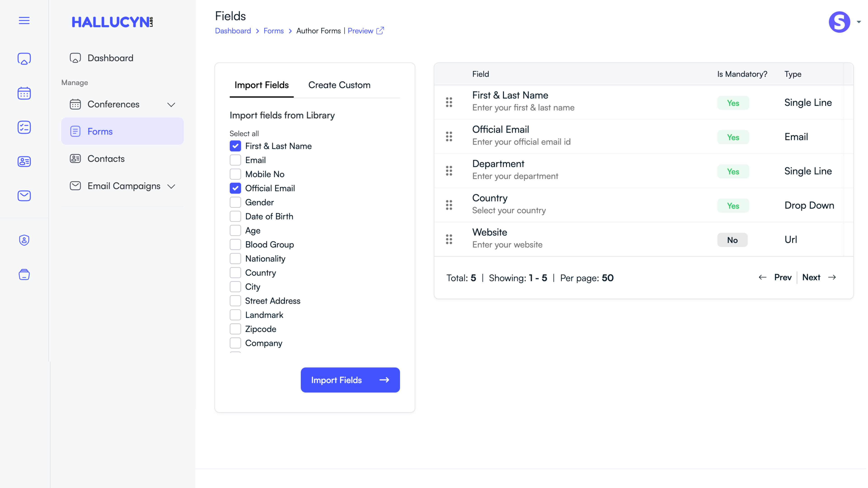This screenshot has height=488, width=868.
Task: Switch to the Create Custom tab
Action: 339,85
